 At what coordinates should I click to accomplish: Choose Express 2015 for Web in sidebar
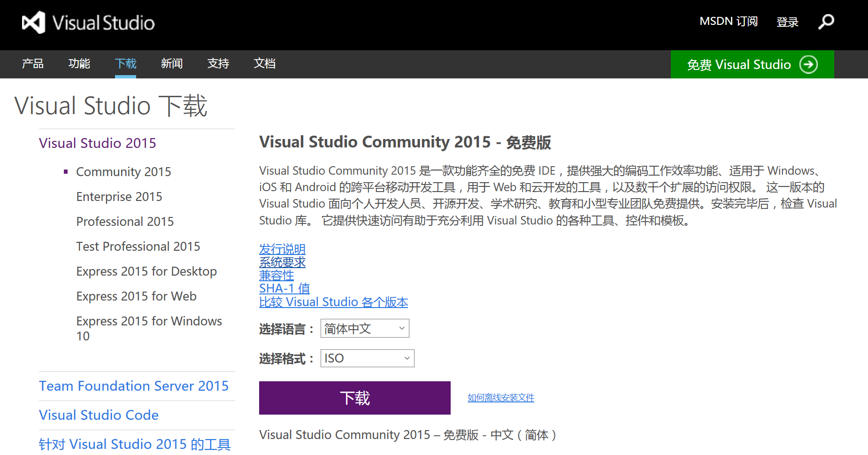point(136,296)
